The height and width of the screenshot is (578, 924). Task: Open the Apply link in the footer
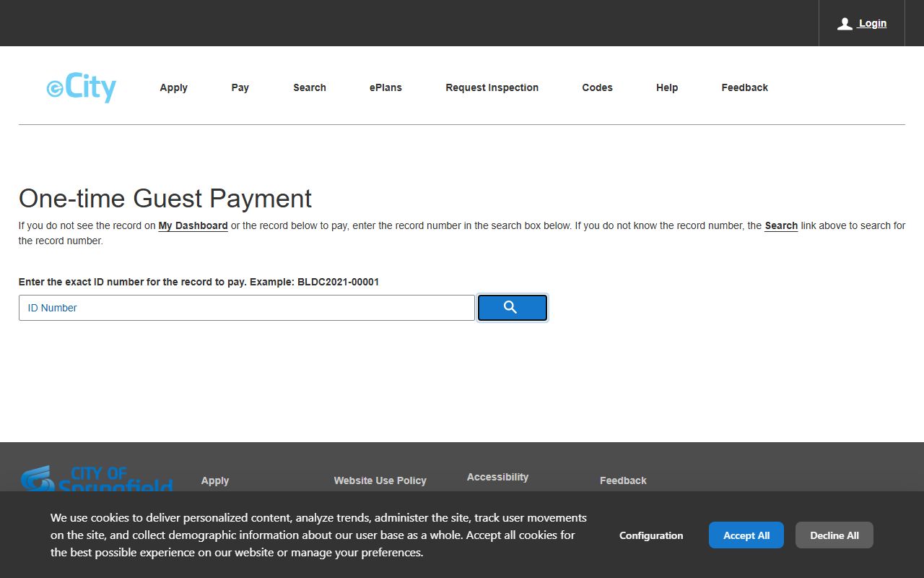pyautogui.click(x=214, y=480)
